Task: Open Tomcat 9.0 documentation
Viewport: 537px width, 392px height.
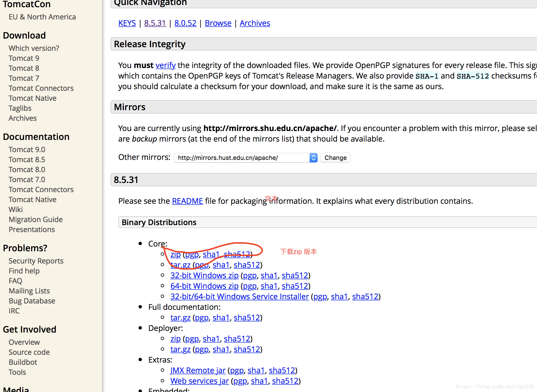Action: point(27,150)
